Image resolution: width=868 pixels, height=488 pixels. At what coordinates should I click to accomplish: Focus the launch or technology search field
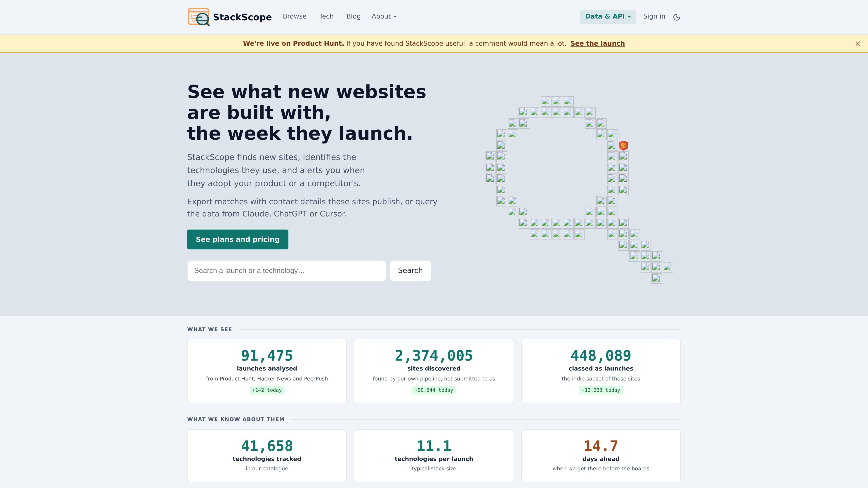pos(286,270)
